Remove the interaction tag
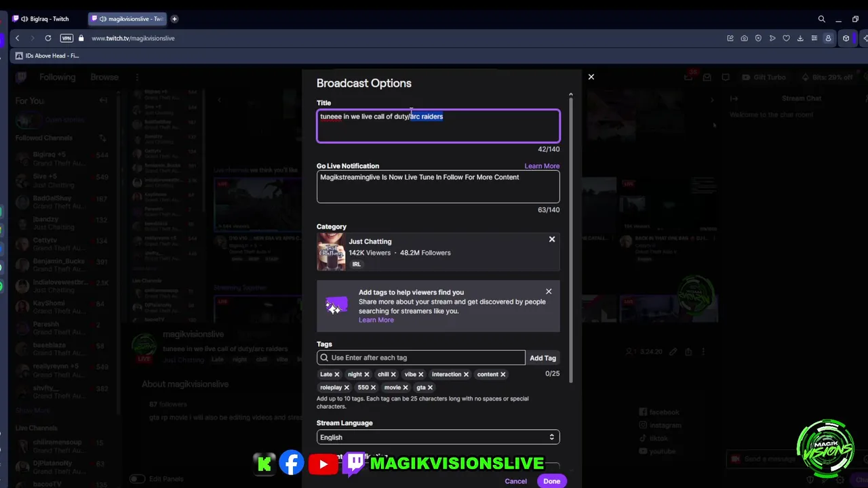 [466, 374]
